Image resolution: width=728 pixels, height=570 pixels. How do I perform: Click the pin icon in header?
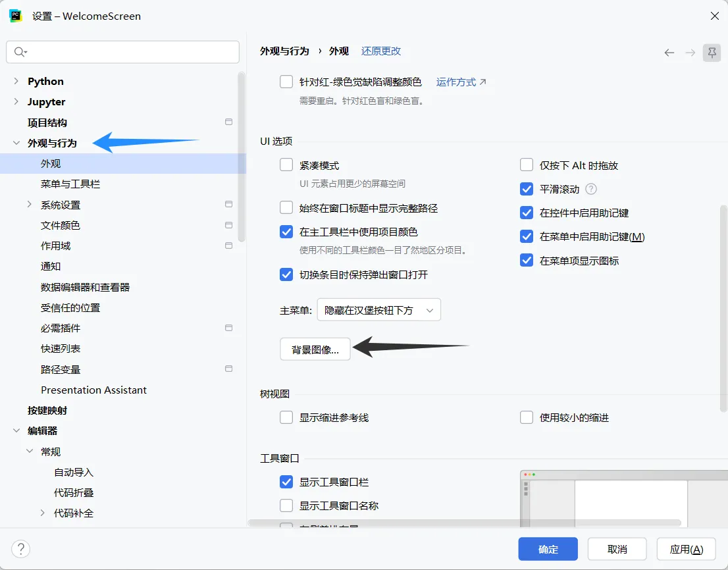pos(712,53)
